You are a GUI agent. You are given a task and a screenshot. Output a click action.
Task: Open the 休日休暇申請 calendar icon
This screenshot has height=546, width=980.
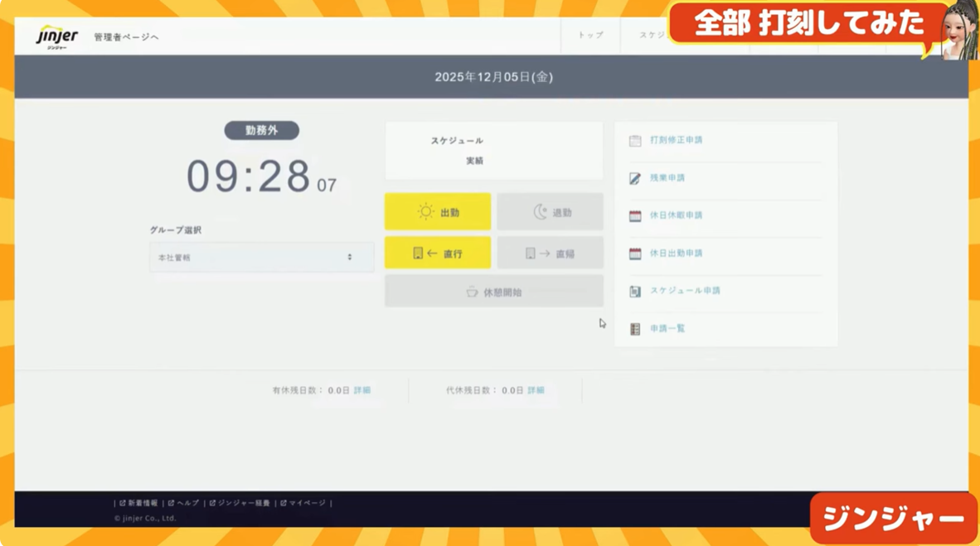click(635, 216)
